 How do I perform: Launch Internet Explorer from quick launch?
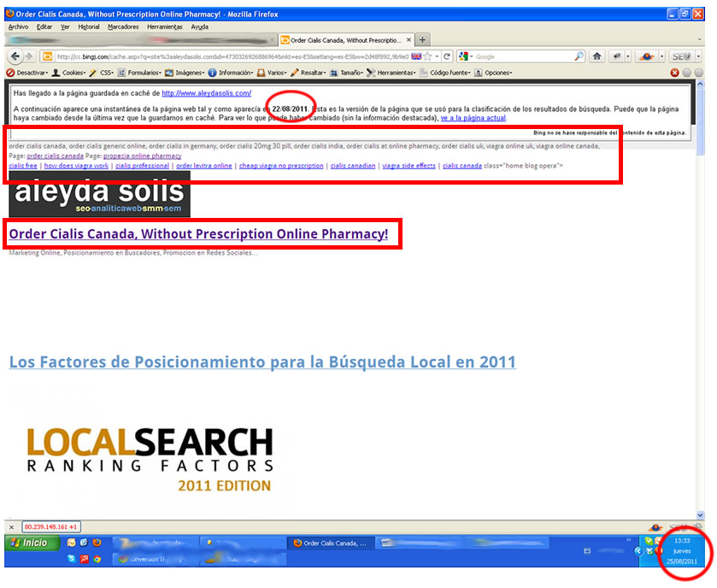[x=84, y=543]
